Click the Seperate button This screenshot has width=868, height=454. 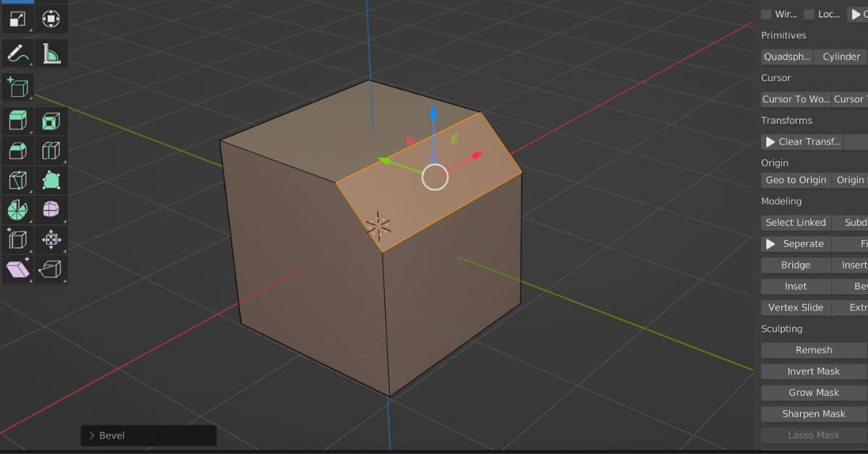click(796, 244)
